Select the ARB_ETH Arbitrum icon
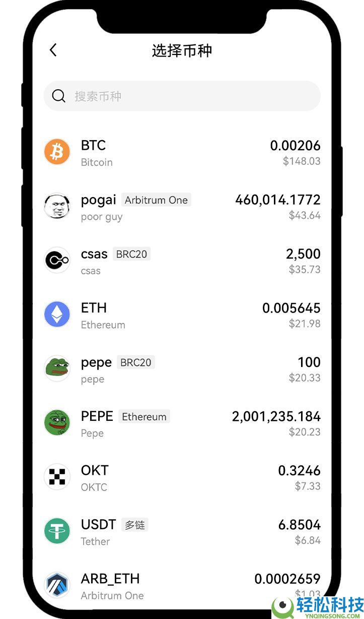364x619 pixels. pos(57,585)
